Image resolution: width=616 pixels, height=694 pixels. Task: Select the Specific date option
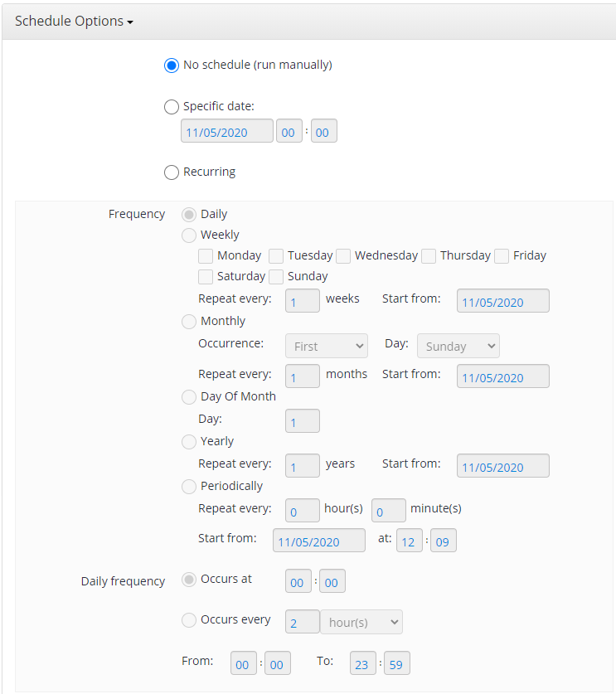click(171, 106)
